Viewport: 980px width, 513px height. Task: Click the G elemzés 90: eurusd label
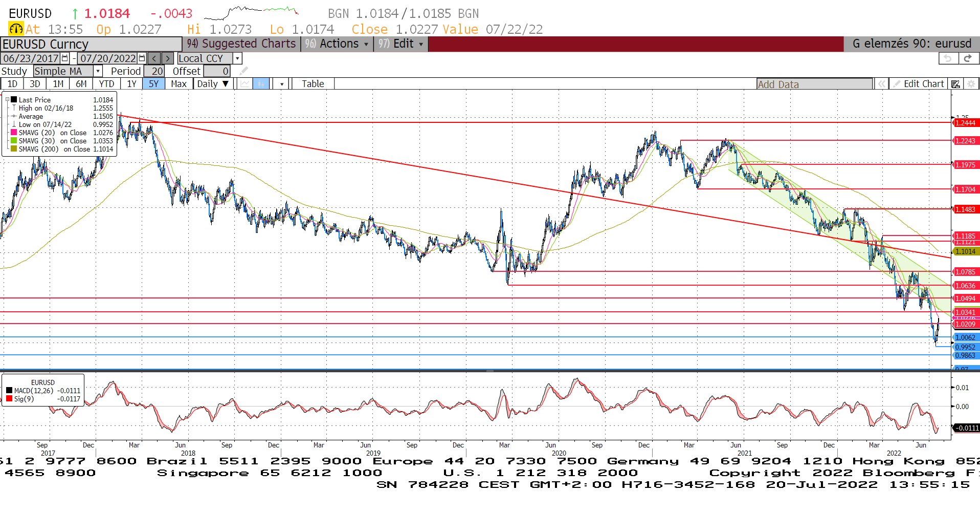coord(912,44)
